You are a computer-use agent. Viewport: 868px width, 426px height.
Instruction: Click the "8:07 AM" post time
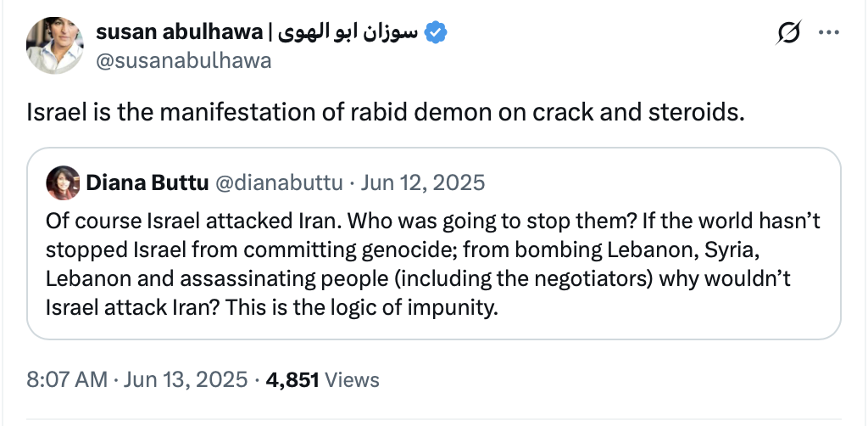pyautogui.click(x=66, y=379)
